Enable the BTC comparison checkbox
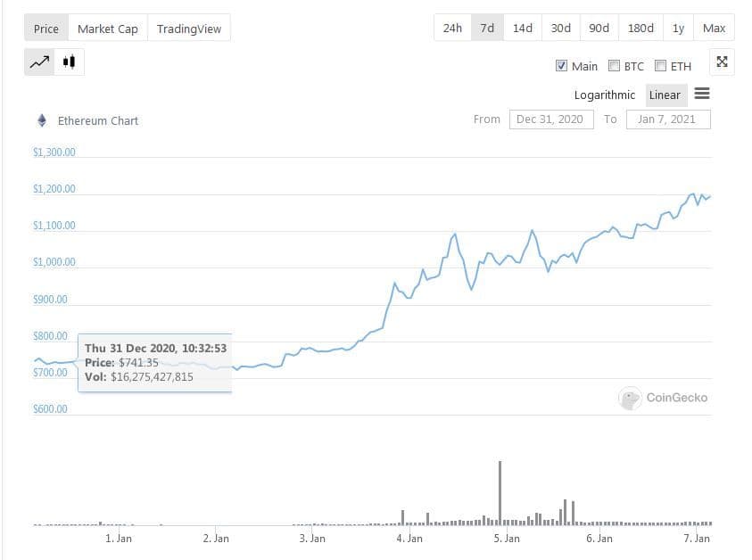 (614, 66)
